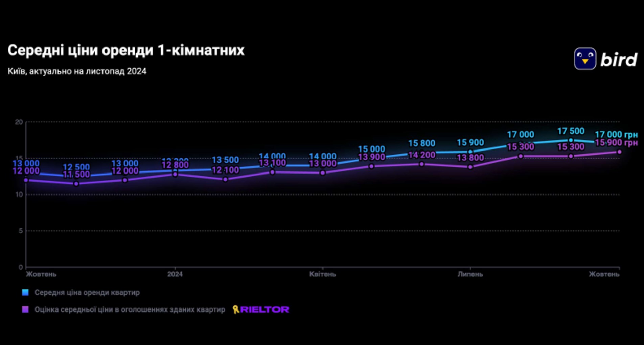
Task: Click the purple data label "14 200"
Action: (421, 155)
